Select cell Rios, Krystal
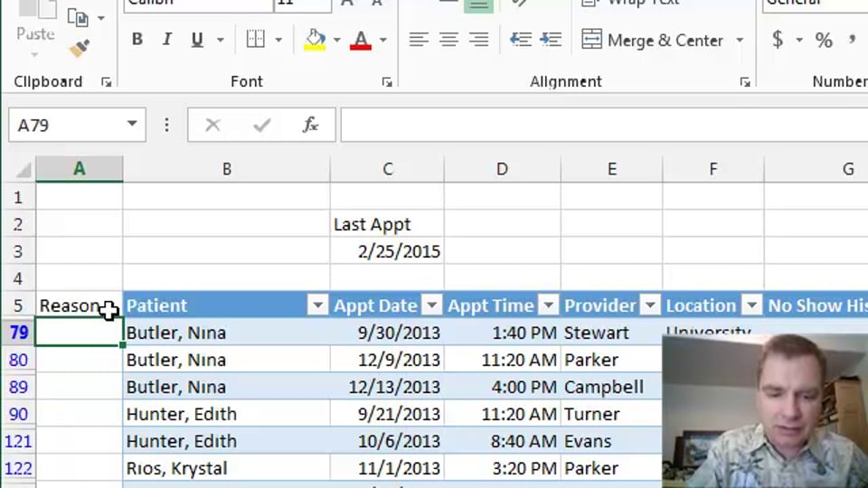Screen dimensions: 868x488 [226, 468]
